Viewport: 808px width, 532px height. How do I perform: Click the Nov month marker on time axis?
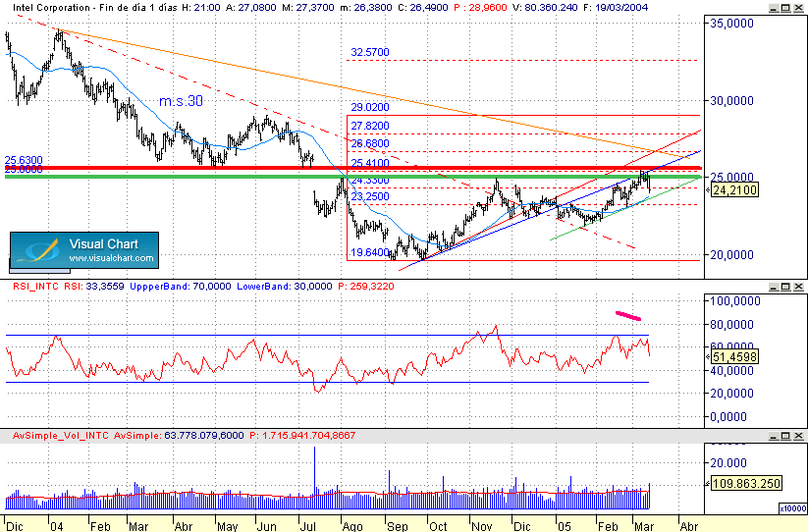tap(482, 526)
